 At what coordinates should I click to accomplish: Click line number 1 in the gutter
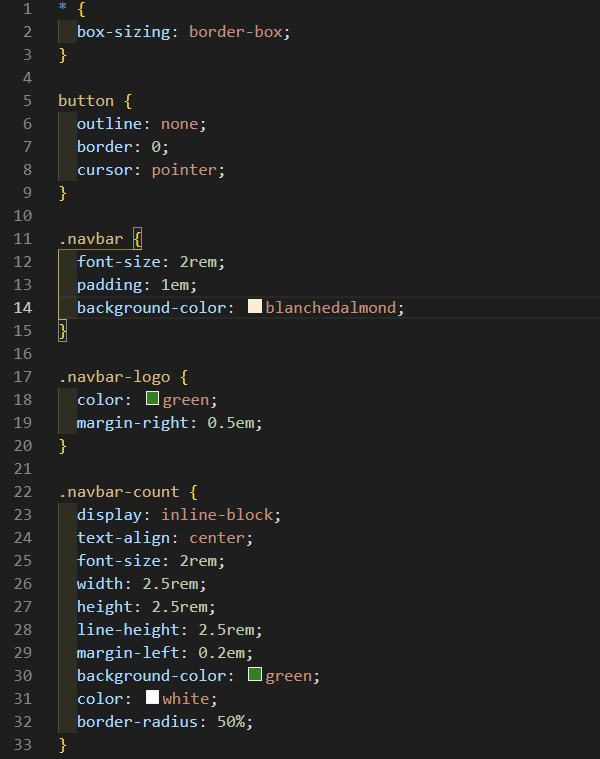click(x=28, y=9)
